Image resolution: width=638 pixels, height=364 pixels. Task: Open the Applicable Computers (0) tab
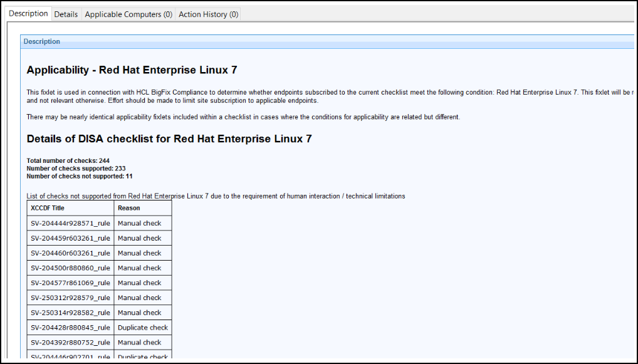(x=128, y=14)
